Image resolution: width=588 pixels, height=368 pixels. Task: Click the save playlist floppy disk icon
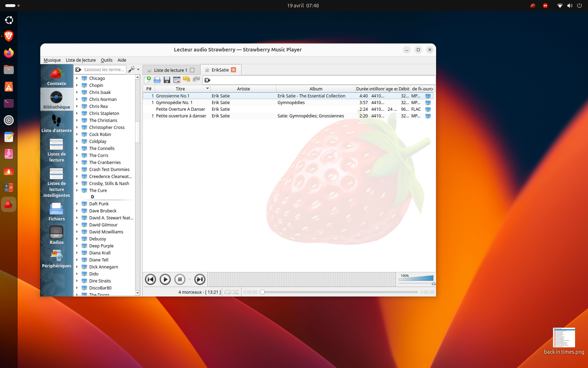coord(167,80)
